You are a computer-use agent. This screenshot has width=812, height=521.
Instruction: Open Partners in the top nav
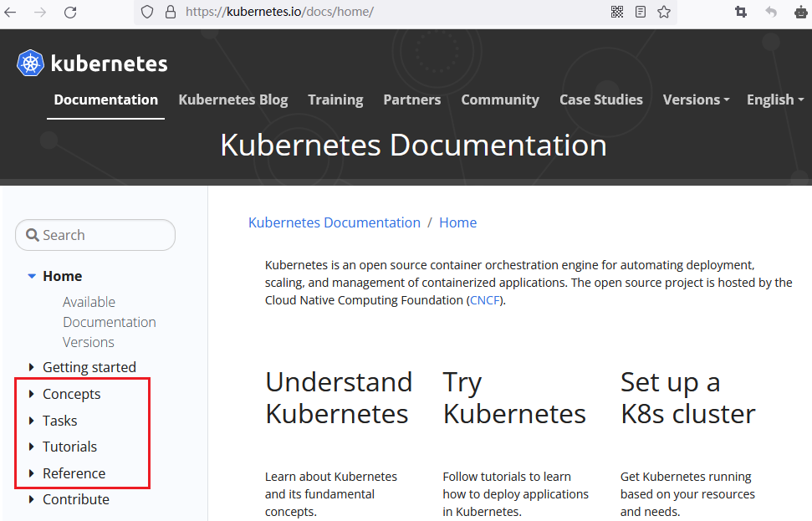pos(412,100)
